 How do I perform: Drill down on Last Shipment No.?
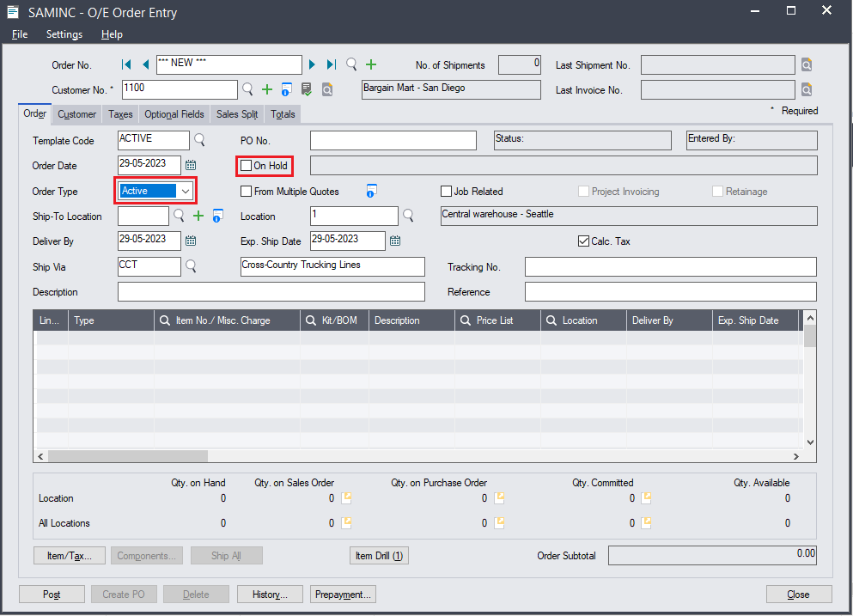pyautogui.click(x=807, y=64)
